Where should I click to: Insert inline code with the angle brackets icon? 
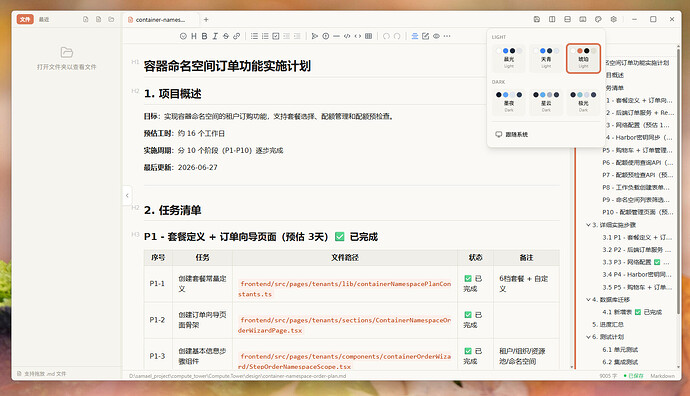tap(358, 36)
